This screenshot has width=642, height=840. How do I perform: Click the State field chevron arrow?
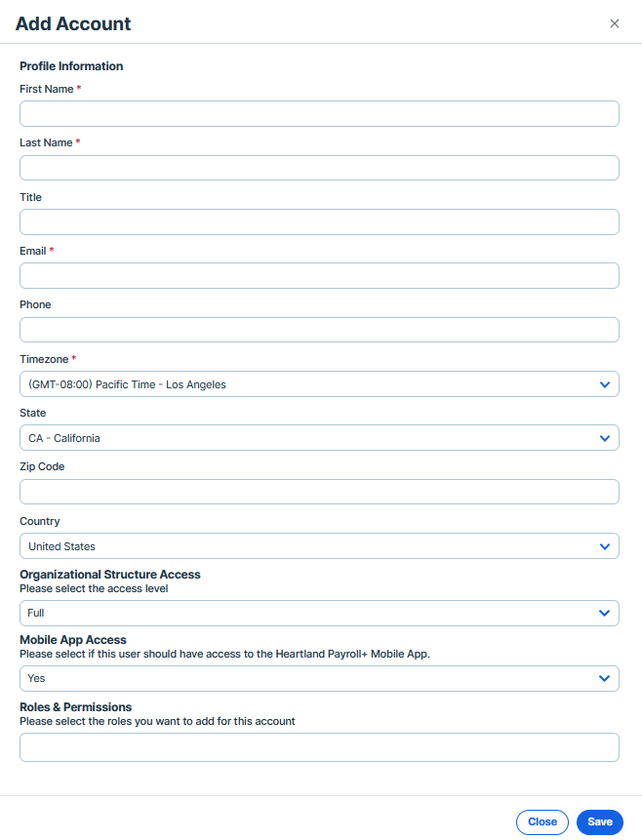click(605, 438)
